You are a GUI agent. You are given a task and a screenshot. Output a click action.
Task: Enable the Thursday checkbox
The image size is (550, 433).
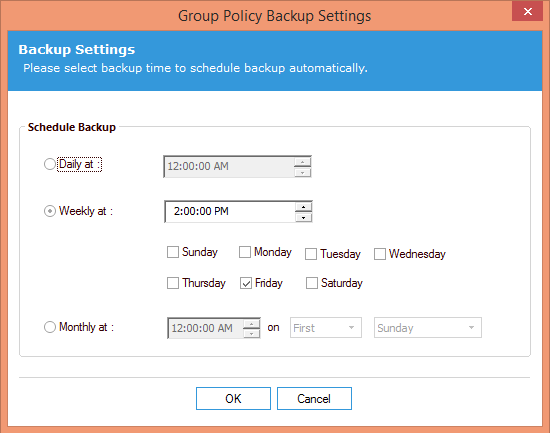173,283
